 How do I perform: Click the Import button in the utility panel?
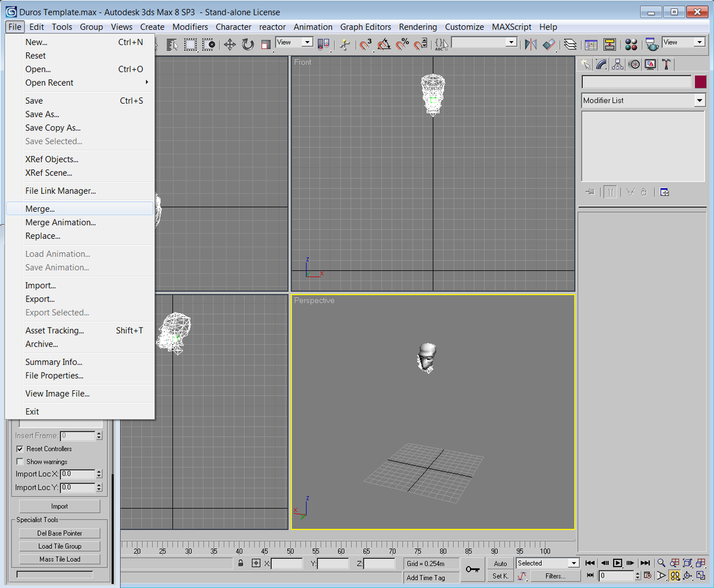point(60,506)
